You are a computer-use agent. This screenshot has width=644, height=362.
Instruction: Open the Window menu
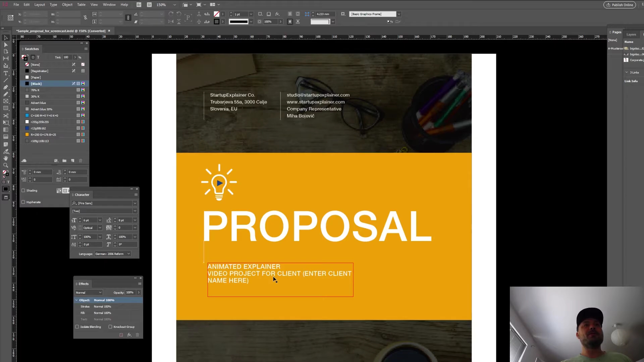tap(109, 5)
